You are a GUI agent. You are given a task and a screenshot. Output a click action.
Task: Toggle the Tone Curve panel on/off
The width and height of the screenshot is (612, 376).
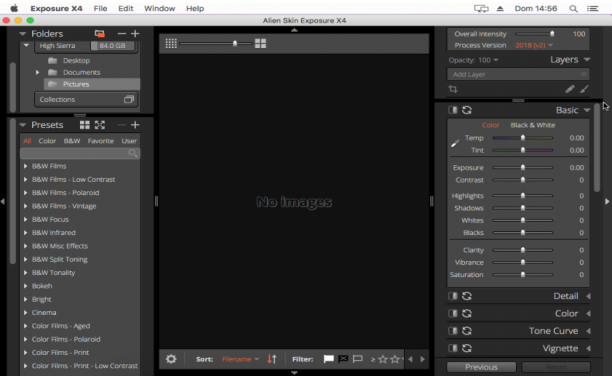(453, 331)
